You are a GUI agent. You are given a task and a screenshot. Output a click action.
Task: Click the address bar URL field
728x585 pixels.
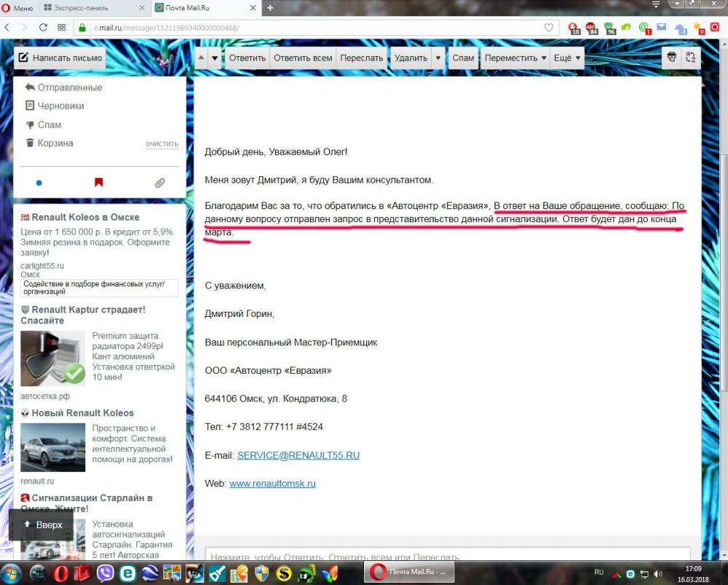(316, 28)
